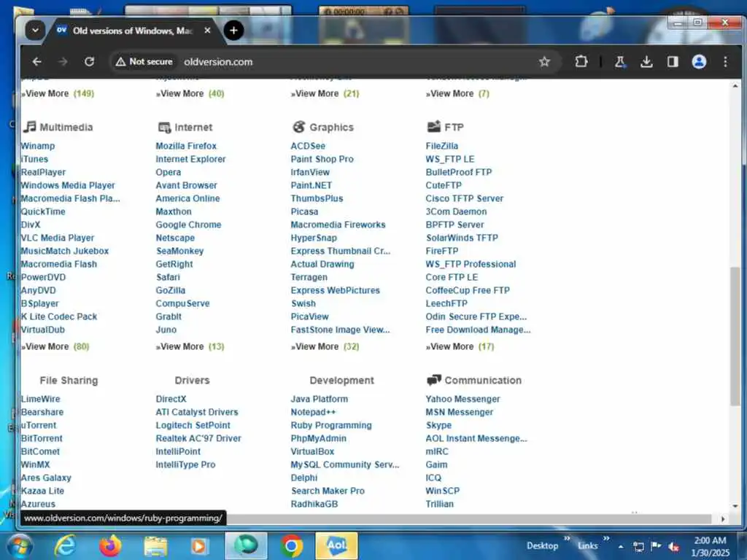Open the Notepad++ link

(313, 412)
